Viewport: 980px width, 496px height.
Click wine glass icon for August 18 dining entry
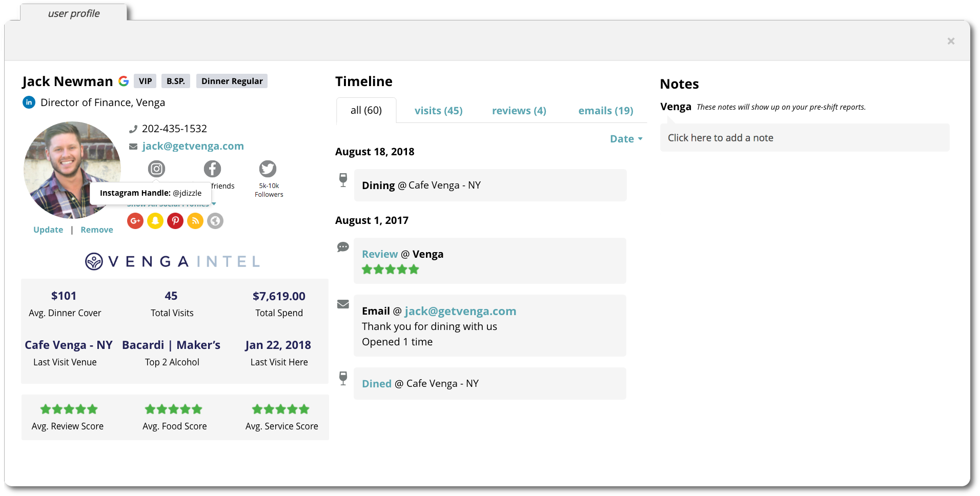[x=343, y=180]
